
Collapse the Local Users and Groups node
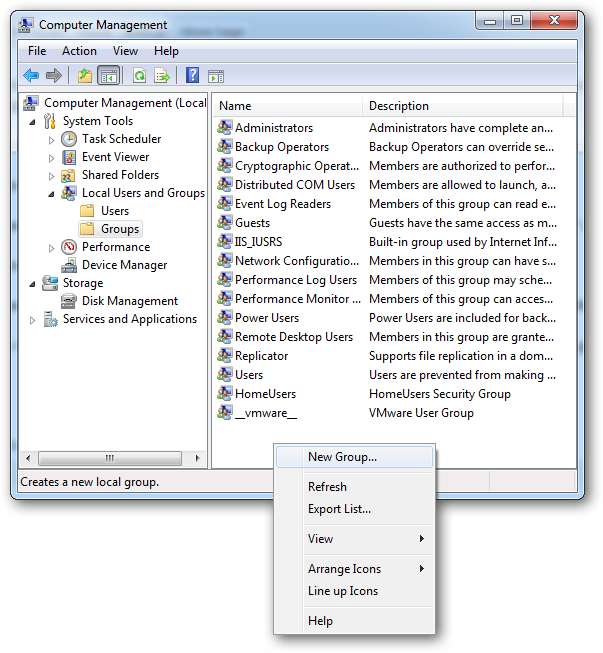(x=51, y=194)
